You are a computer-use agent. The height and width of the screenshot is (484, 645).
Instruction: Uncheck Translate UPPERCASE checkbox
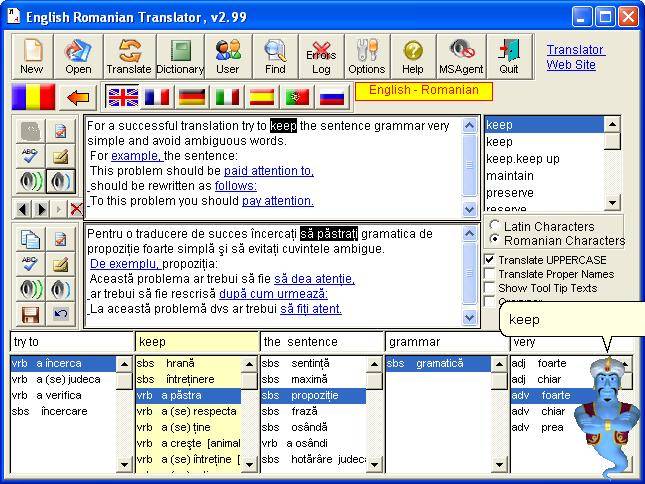(490, 259)
